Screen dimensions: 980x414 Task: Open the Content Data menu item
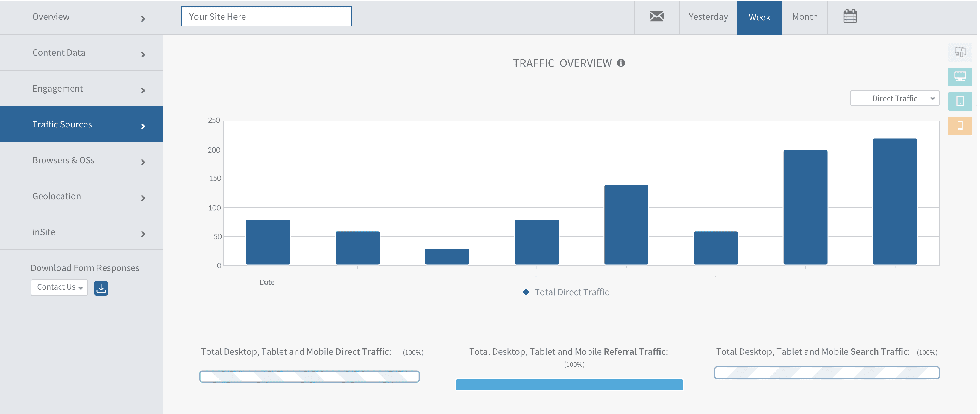pos(81,52)
